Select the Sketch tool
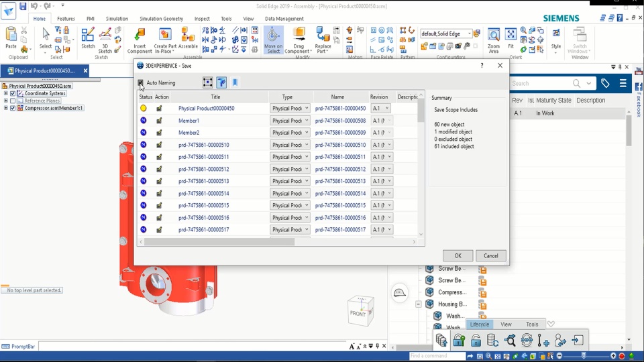Image resolution: width=644 pixels, height=362 pixels. click(88, 38)
